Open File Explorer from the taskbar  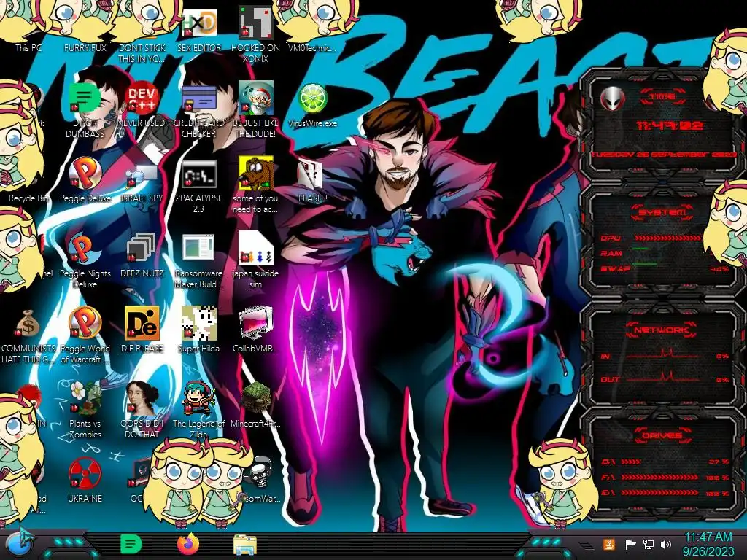[245, 545]
